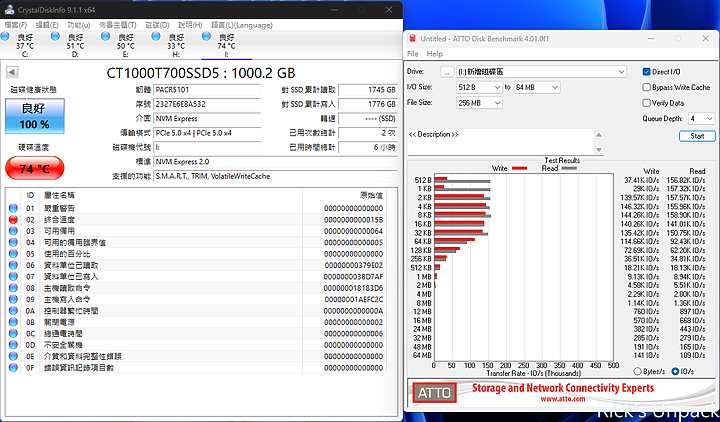Click blue status dot for attribute 03
This screenshot has width=720, height=422.
[13, 231]
